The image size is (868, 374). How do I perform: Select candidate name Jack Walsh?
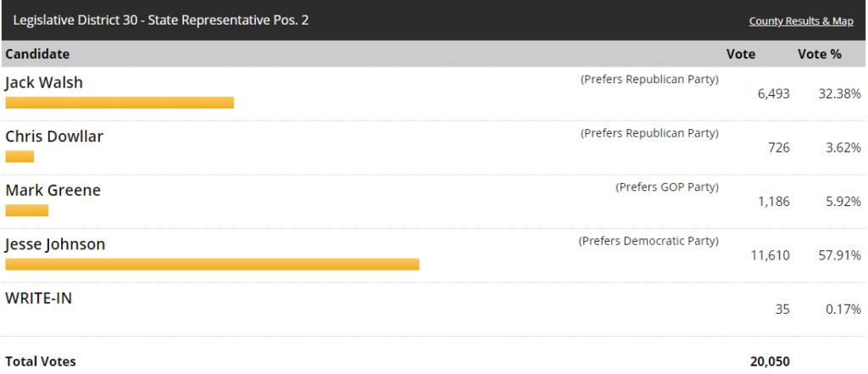coord(44,82)
